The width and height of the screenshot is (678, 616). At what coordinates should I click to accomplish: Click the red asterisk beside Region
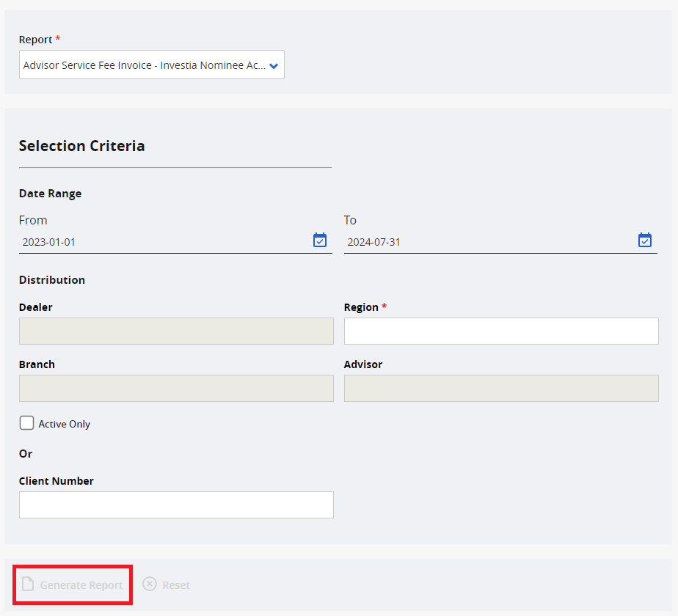[x=384, y=307]
